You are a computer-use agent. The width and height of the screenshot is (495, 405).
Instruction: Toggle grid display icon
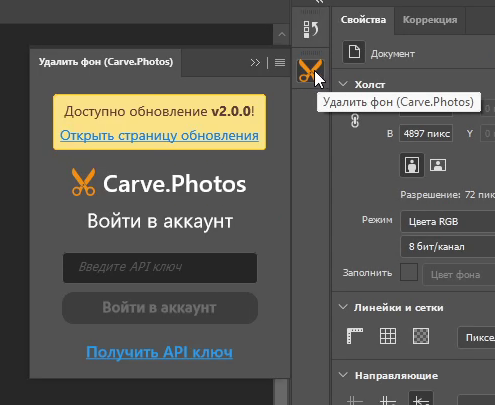388,336
